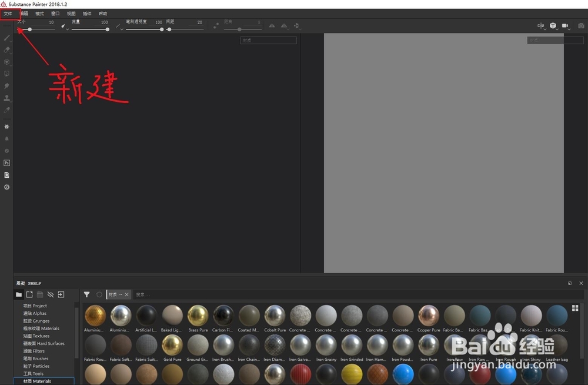Viewport: 588px width, 385px height.
Task: Click the shelf new-window icon
Action: point(29,294)
